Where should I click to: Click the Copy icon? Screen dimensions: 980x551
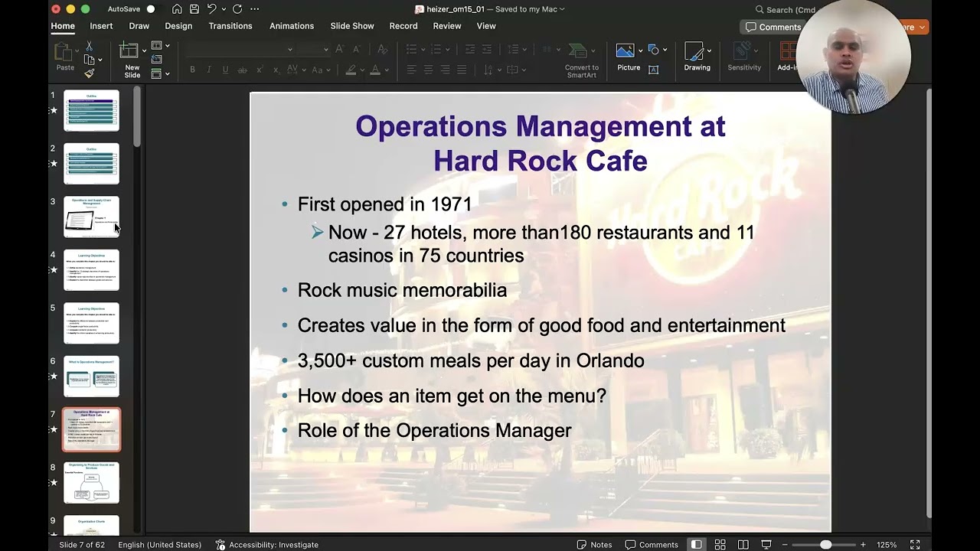(x=89, y=60)
